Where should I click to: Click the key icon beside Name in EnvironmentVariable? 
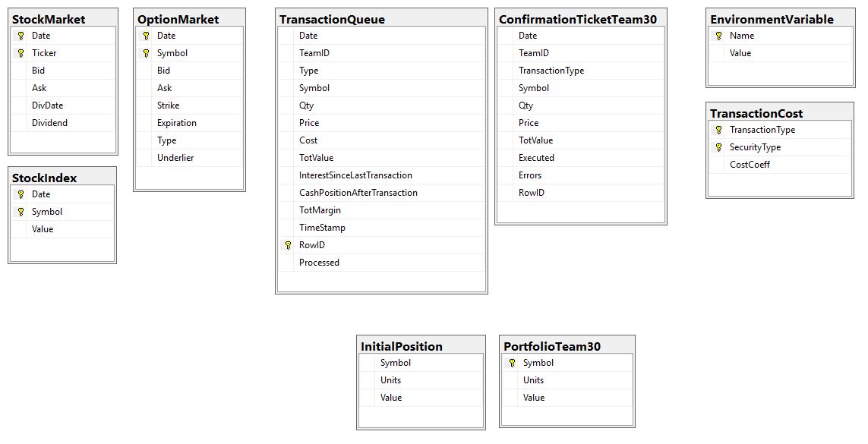pos(718,36)
